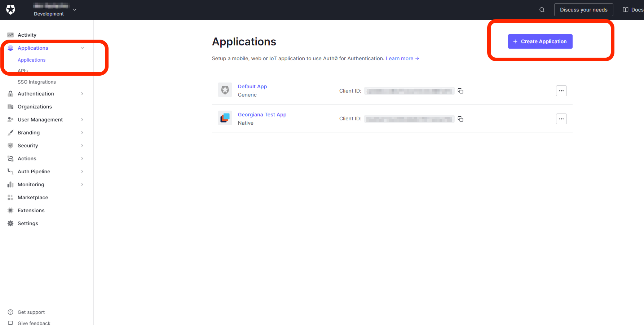644x325 pixels.
Task: Open the Default App three-dot menu
Action: pos(561,91)
